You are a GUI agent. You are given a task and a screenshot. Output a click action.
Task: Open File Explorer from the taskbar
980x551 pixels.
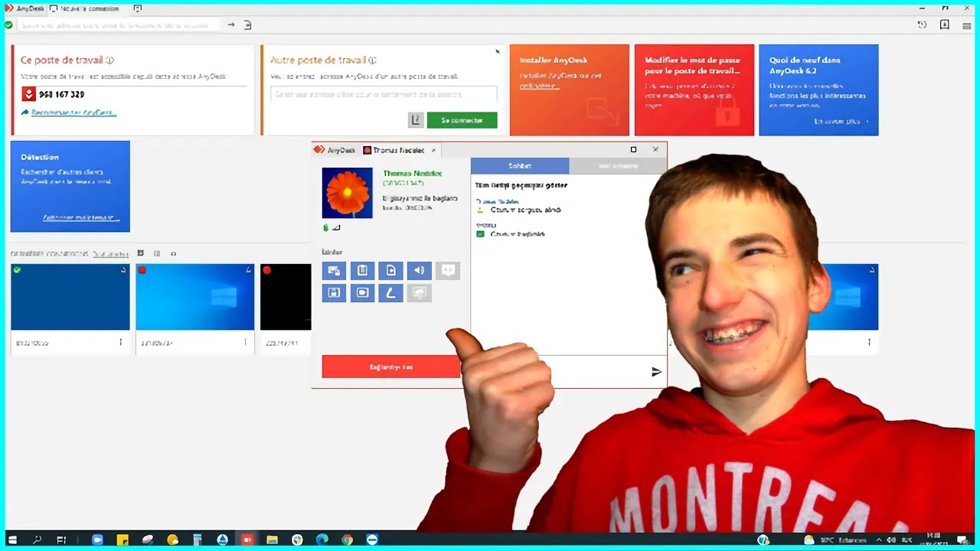tap(272, 540)
